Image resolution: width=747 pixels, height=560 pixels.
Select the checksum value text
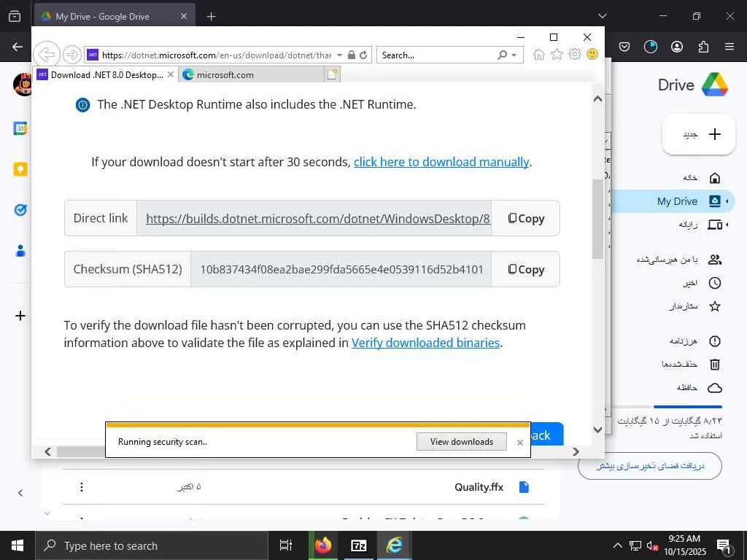(341, 270)
